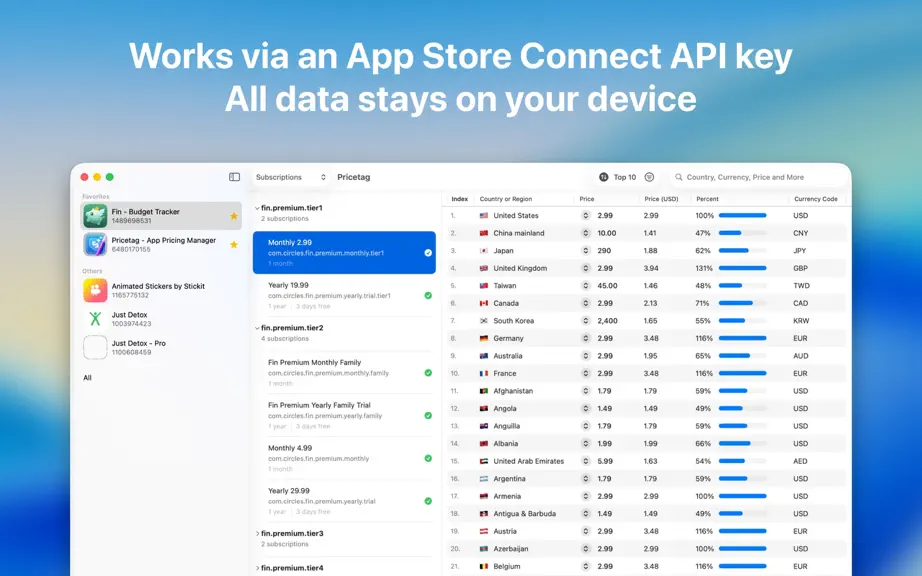This screenshot has width=922, height=576.
Task: Open Animated Stickers by Stickit app icon
Action: click(95, 290)
